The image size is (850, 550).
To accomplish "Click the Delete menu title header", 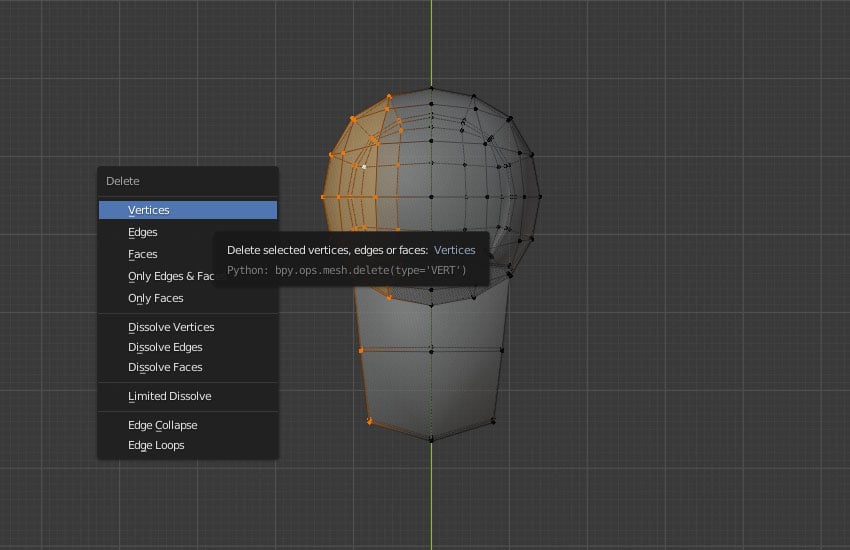I will pos(124,181).
